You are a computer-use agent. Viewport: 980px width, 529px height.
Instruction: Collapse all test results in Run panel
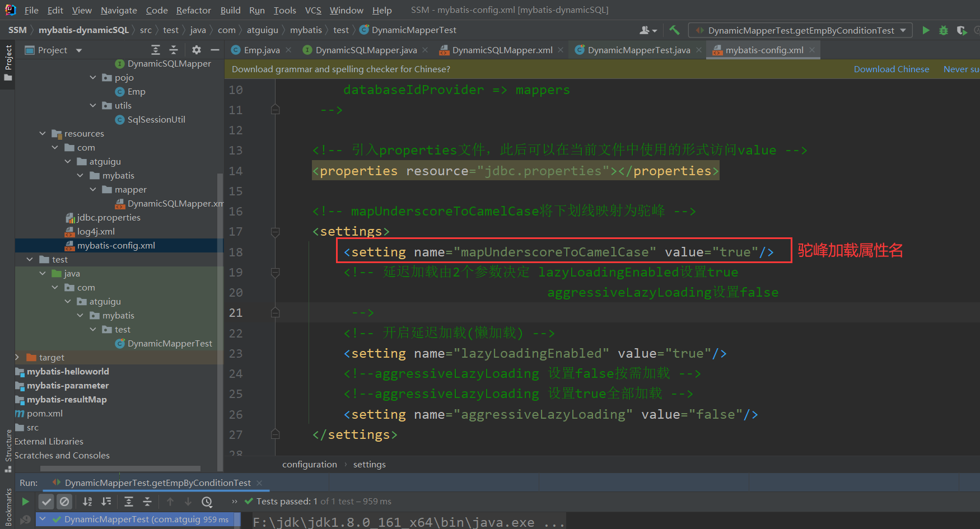147,502
